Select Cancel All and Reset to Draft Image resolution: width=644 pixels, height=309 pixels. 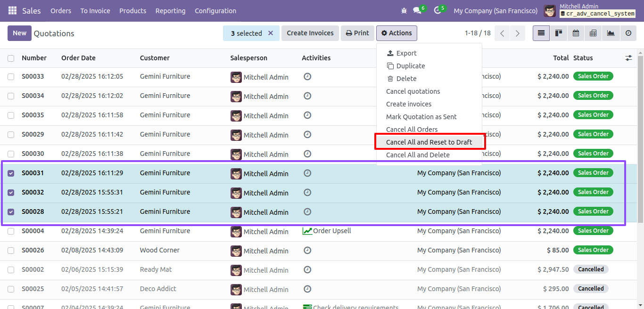429,142
